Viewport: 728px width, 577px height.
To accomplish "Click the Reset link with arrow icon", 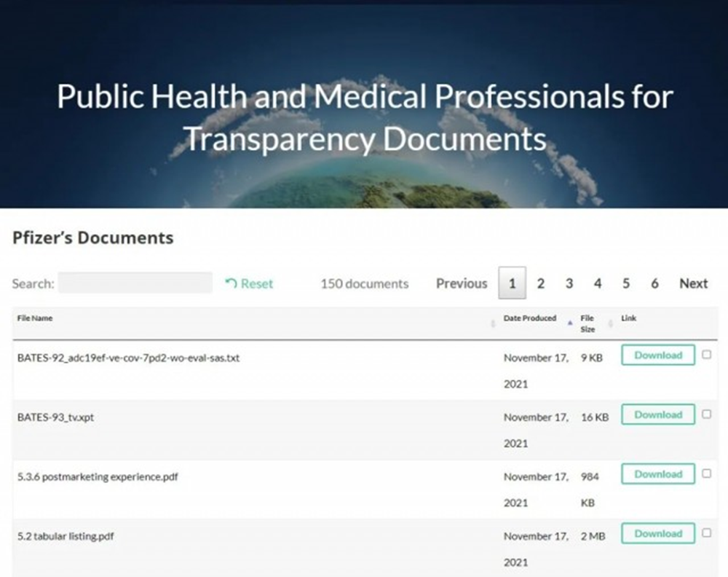I will [249, 283].
